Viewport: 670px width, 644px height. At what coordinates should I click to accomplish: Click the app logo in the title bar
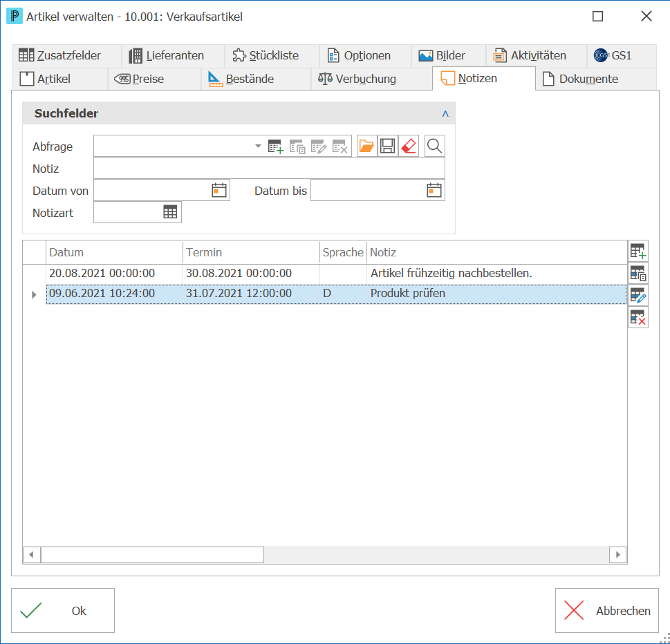[15, 17]
